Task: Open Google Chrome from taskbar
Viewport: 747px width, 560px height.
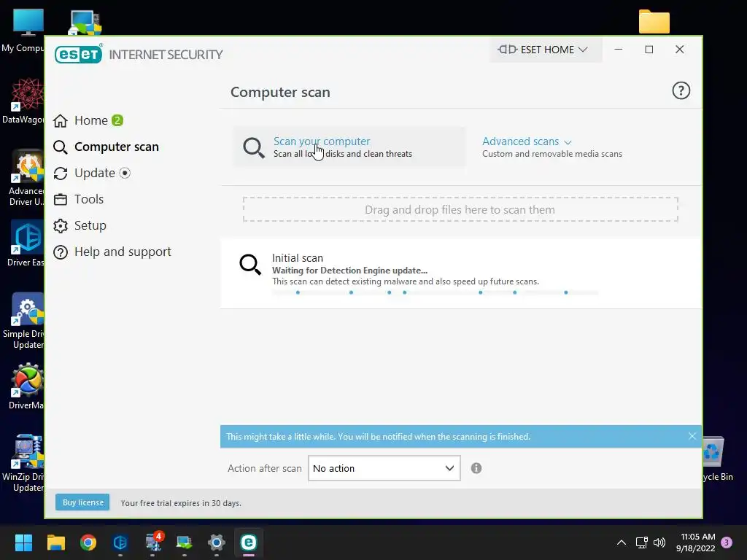Action: 88,542
